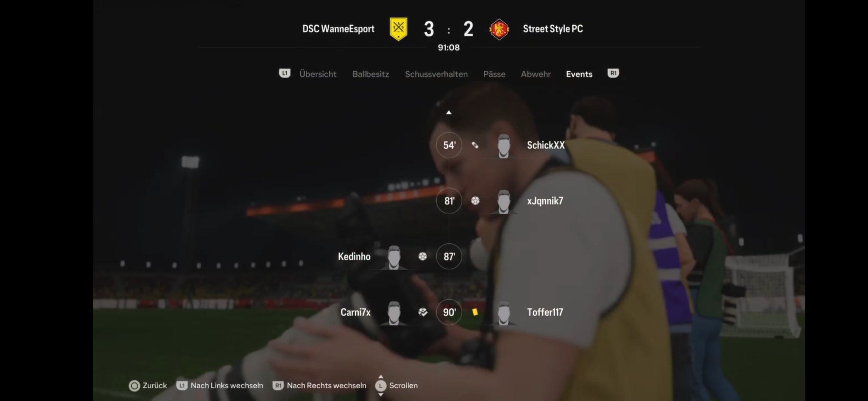
Task: Switch to the Übersicht tab
Action: (x=318, y=74)
